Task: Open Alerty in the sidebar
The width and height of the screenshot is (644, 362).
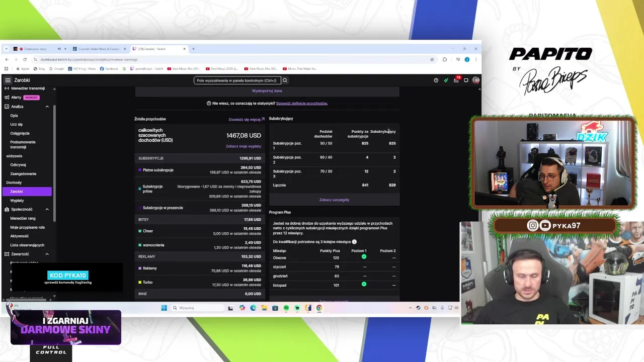Action: 17,98
